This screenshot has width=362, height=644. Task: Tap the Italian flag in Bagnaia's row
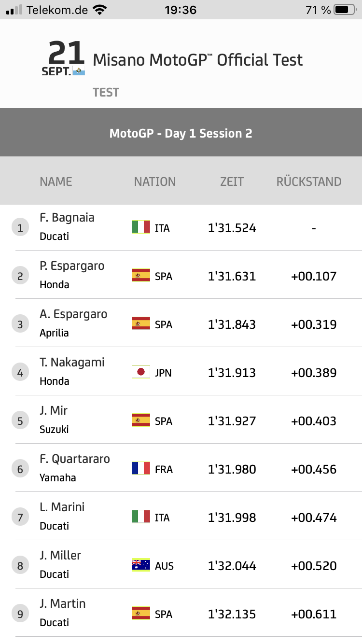pyautogui.click(x=141, y=227)
